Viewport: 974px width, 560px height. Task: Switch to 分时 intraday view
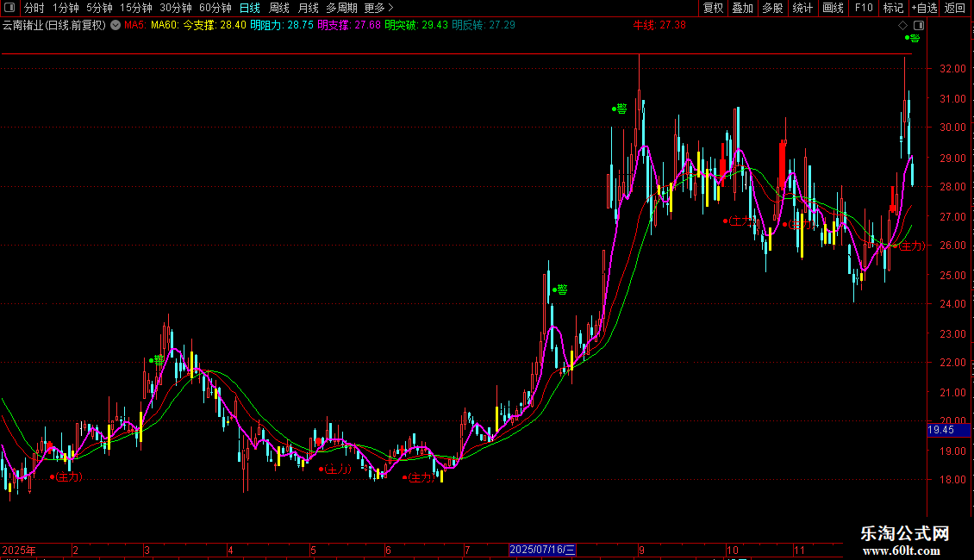(x=34, y=8)
